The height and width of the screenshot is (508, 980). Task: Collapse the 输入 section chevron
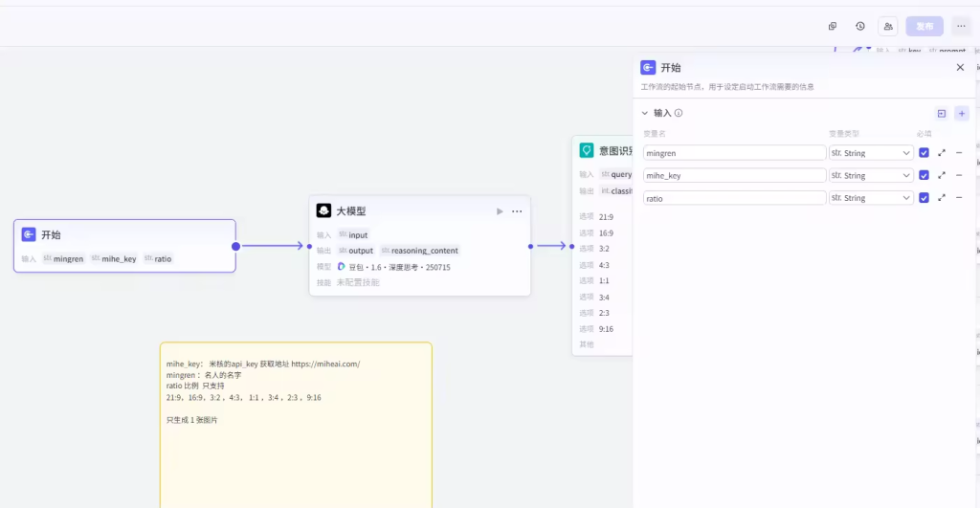tap(645, 113)
